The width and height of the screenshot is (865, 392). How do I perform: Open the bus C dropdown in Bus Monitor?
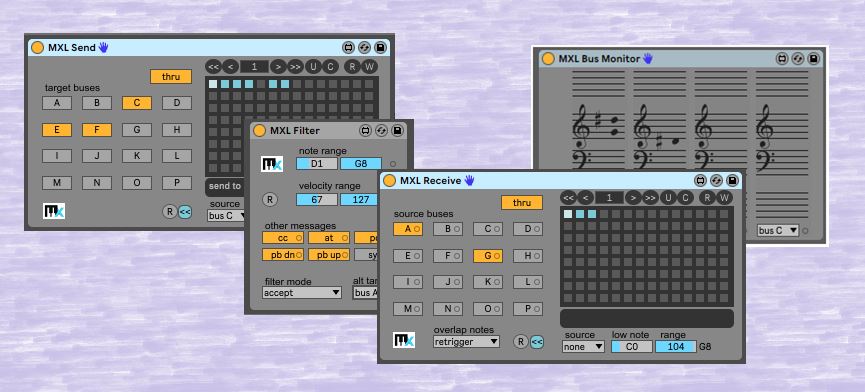coord(778,230)
